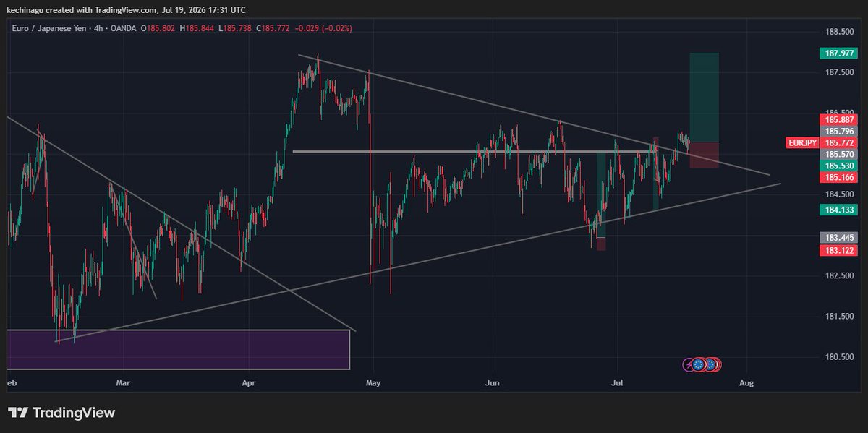868x433 pixels.
Task: Click the 181.500 price axis label
Action: [x=841, y=316]
